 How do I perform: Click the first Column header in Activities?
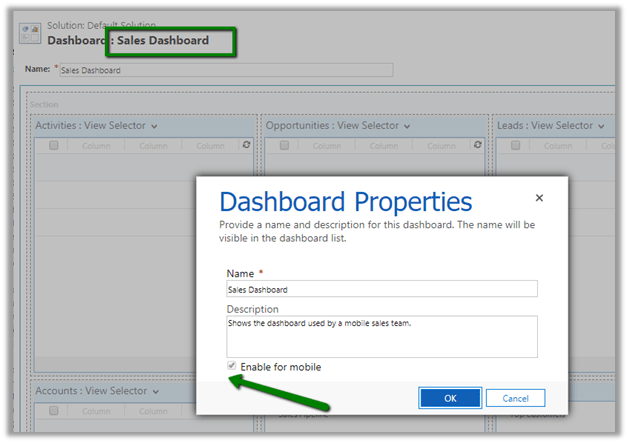pyautogui.click(x=97, y=146)
